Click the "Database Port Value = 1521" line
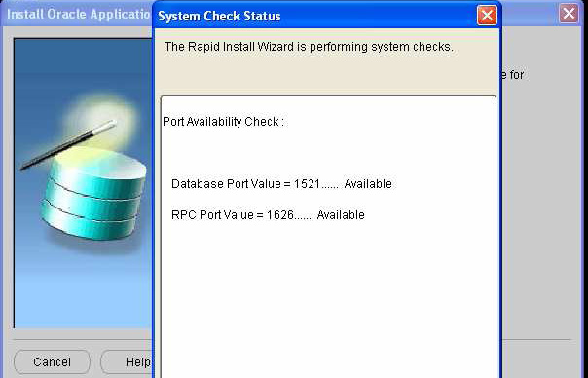The height and width of the screenshot is (378, 588). 281,184
